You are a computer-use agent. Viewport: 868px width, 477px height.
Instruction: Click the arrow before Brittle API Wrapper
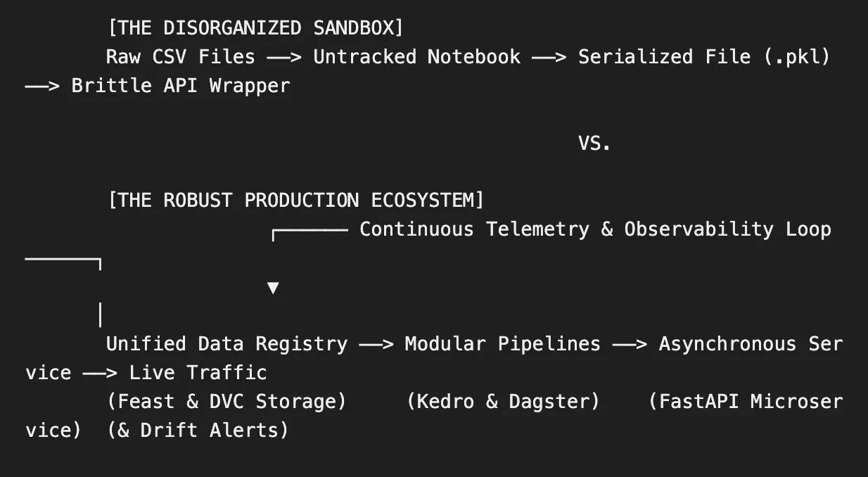pos(42,86)
